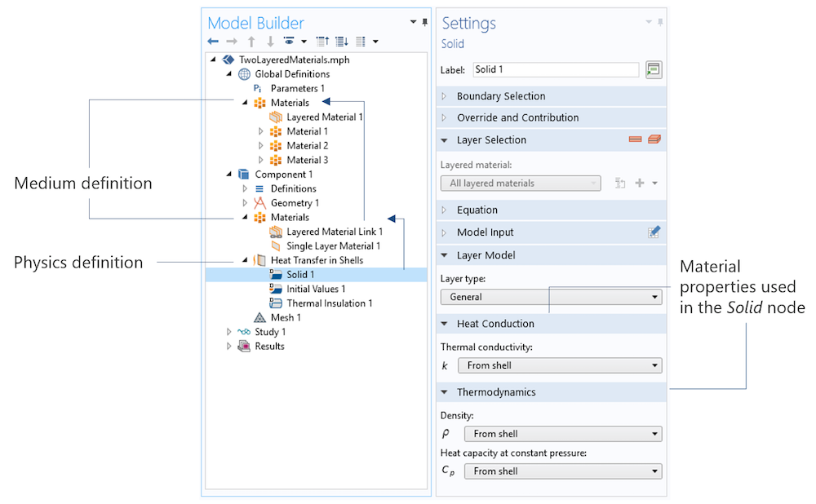The height and width of the screenshot is (504, 816).
Task: Click the back arrow in Model Builder toolbar
Action: coord(212,42)
